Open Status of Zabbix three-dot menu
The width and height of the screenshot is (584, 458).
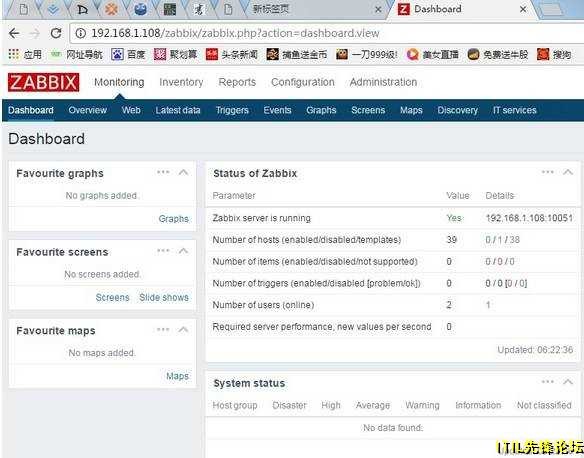(x=548, y=172)
